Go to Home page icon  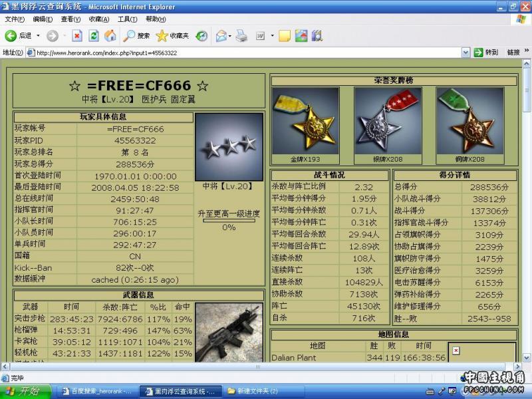point(110,36)
